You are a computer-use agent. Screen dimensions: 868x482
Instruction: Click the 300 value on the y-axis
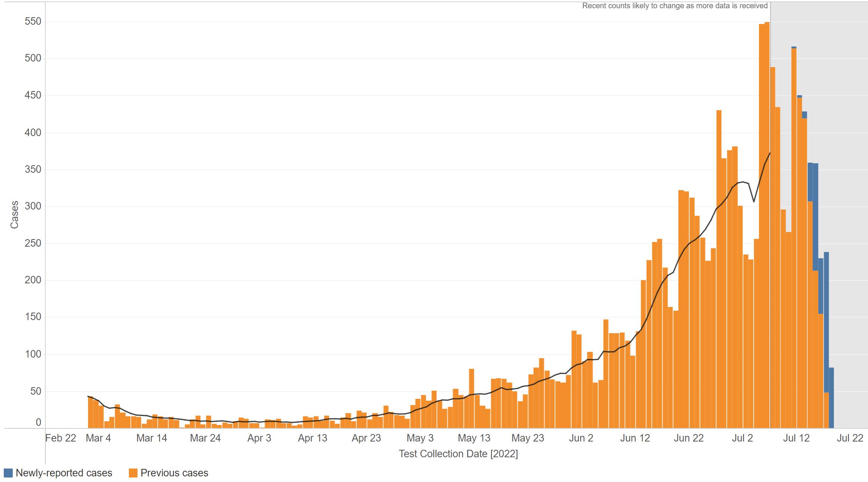click(33, 207)
